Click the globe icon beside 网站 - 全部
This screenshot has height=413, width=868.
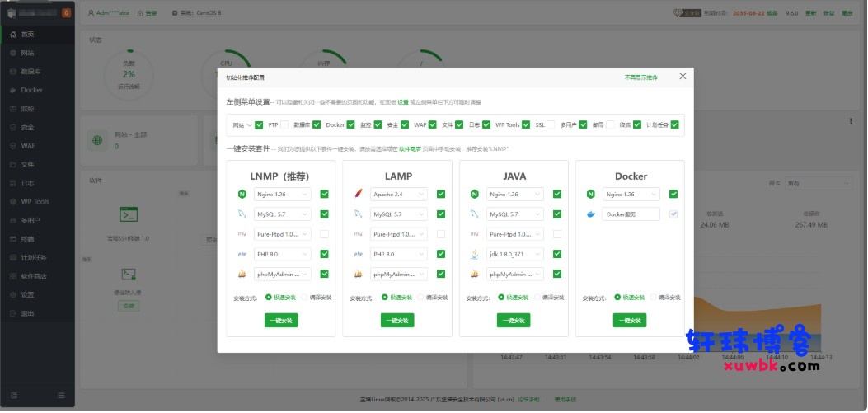[x=97, y=141]
